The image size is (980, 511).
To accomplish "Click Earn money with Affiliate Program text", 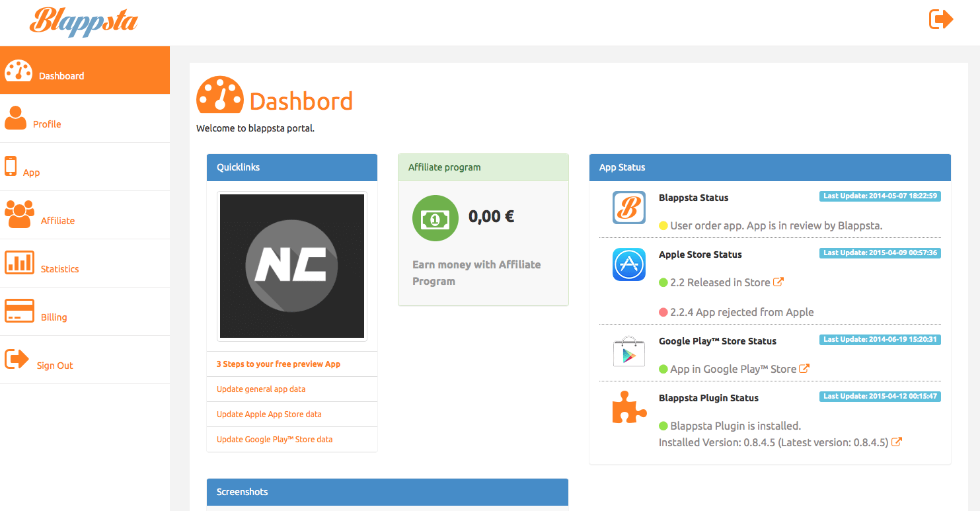I will point(476,272).
